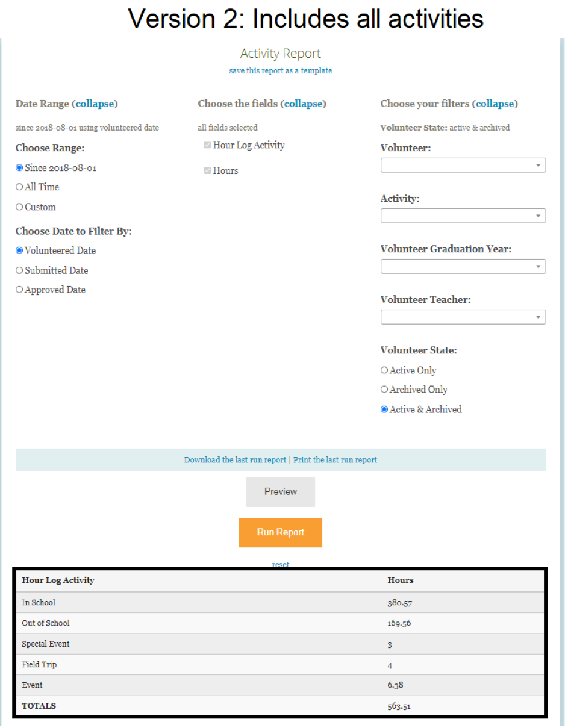Filter by 'Submitted Date'

pos(19,270)
